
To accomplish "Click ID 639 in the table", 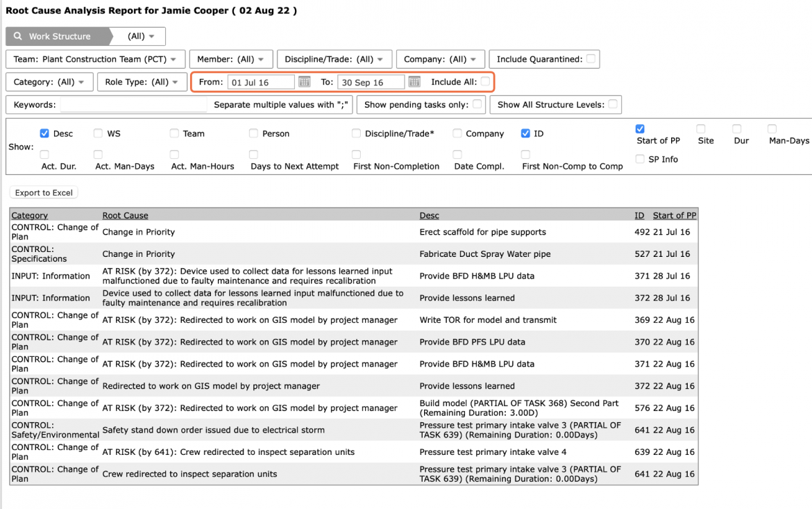I will pyautogui.click(x=642, y=452).
